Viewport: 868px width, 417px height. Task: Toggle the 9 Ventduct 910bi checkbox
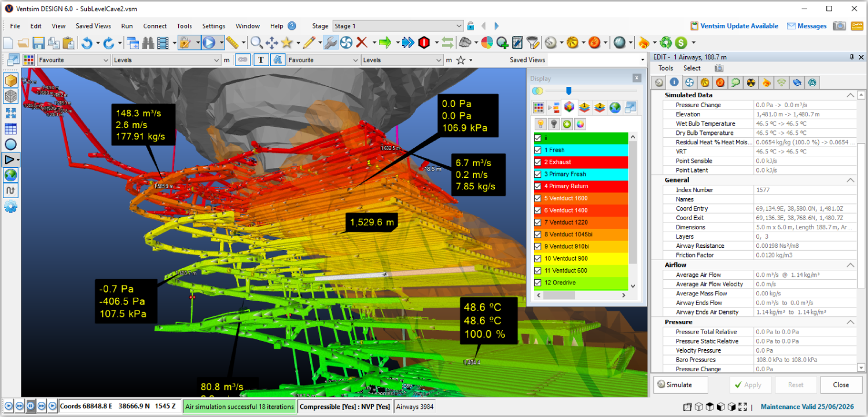[x=538, y=247]
